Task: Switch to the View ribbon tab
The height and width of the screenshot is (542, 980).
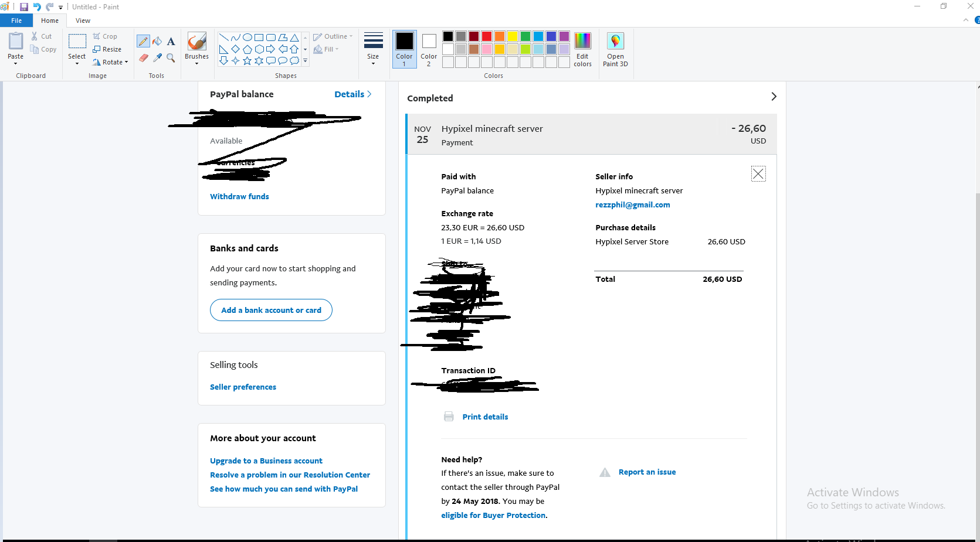Action: click(x=83, y=21)
